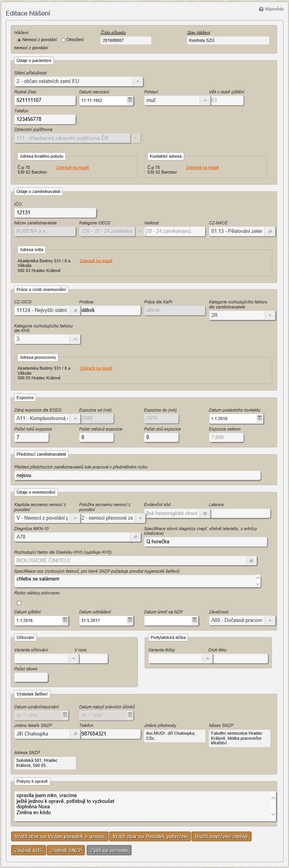Open Rozhodující faktor KHS lookup icon
Viewport: 289px width, 868px height.
[x=251, y=560]
